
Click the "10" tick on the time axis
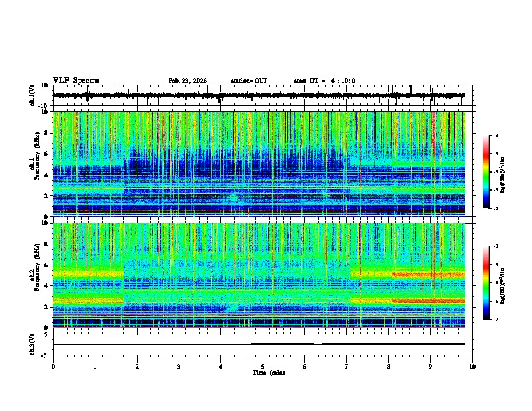pyautogui.click(x=472, y=367)
